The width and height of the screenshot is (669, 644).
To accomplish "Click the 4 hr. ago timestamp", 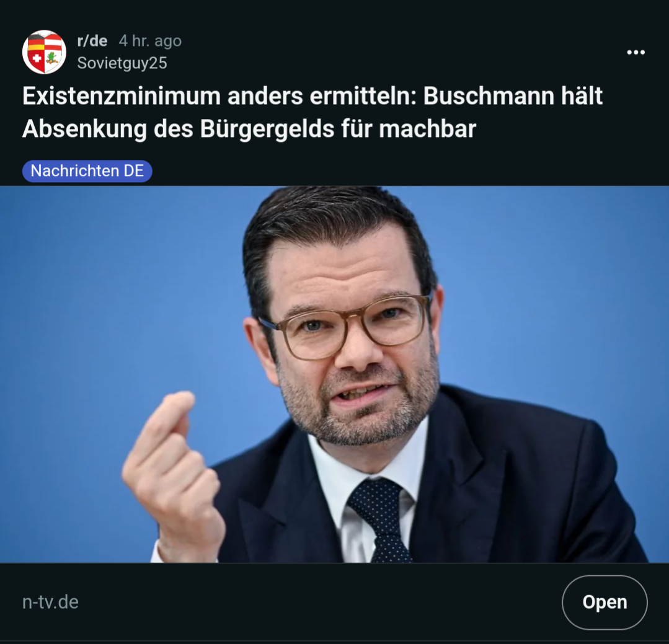I will tap(150, 41).
